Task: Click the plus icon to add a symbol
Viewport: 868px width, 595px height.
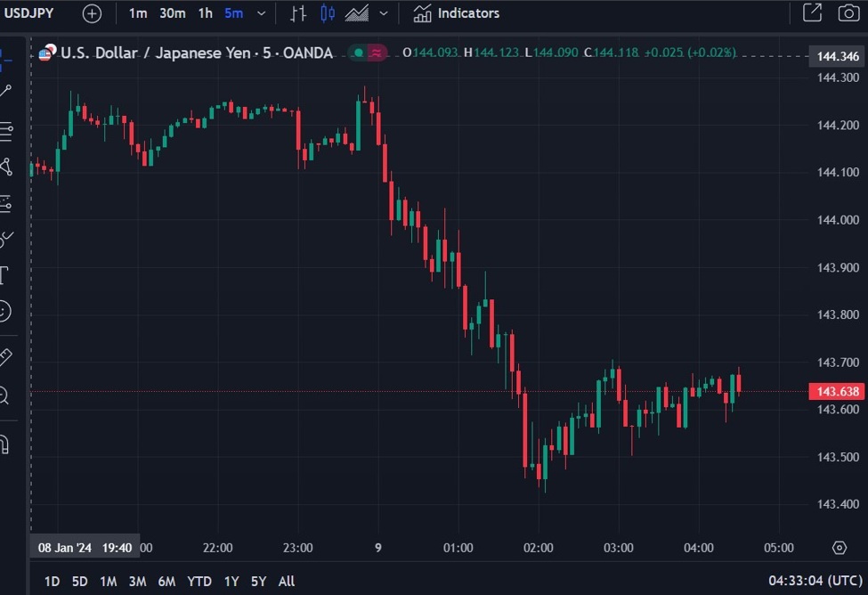Action: pyautogui.click(x=92, y=13)
